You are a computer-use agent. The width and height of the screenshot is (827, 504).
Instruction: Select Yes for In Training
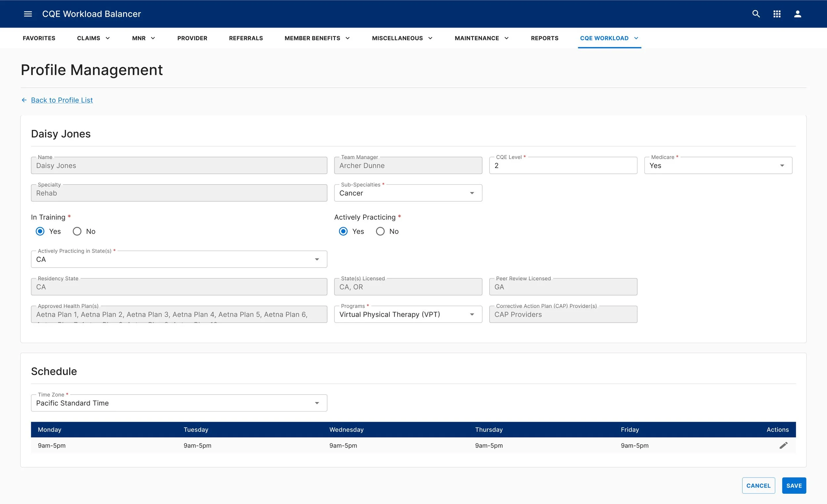pos(40,231)
